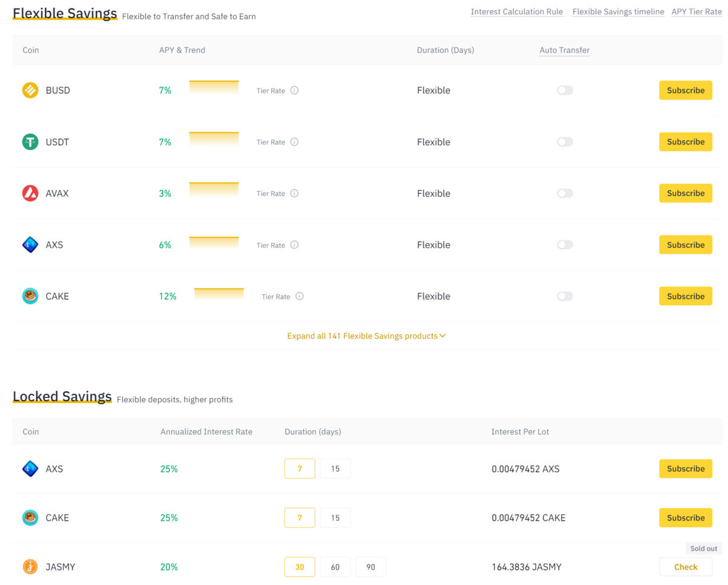
Task: Subscribe to USDT flexible savings
Action: coord(686,142)
